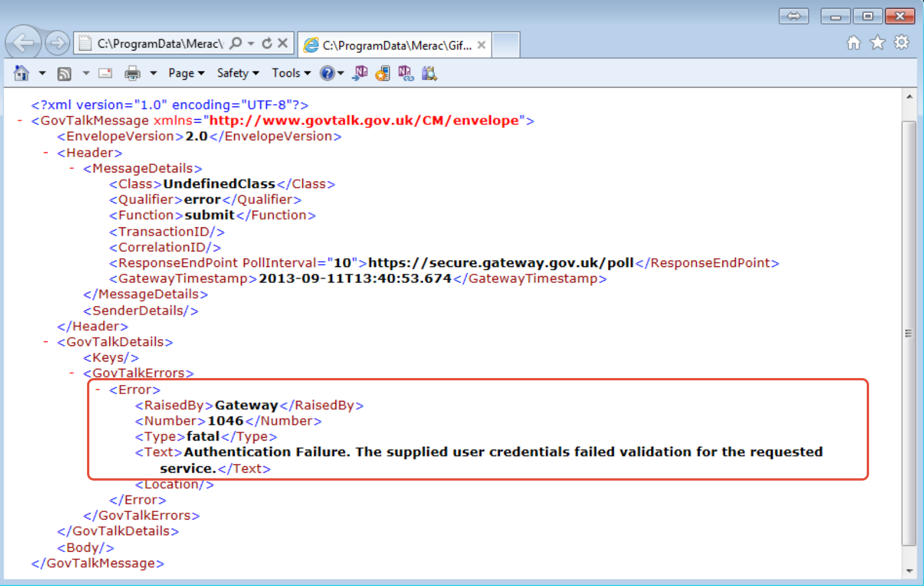Click the Type value fatal
The image size is (924, 586).
[x=203, y=436]
